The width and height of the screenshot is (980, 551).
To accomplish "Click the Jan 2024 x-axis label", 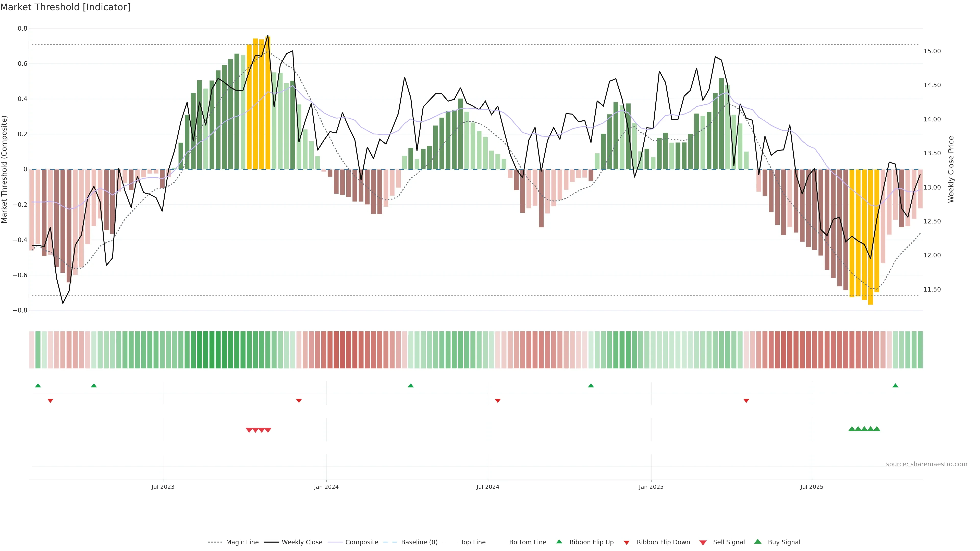I will tap(326, 487).
